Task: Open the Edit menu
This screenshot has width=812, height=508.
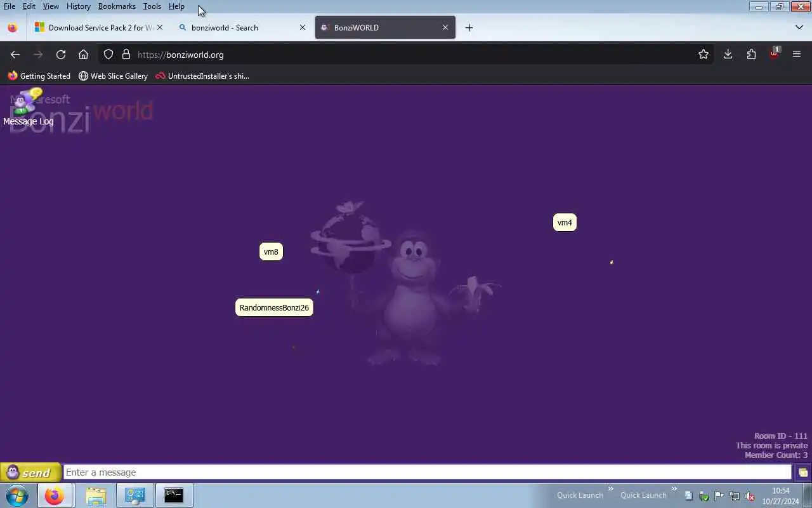Action: click(29, 6)
